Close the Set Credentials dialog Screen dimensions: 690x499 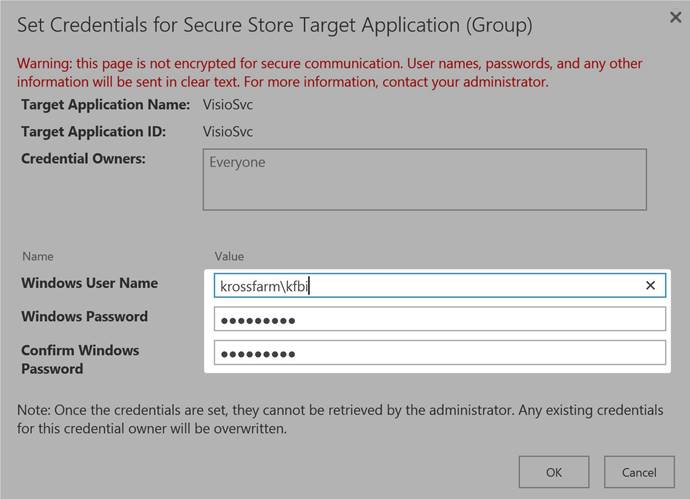click(675, 17)
